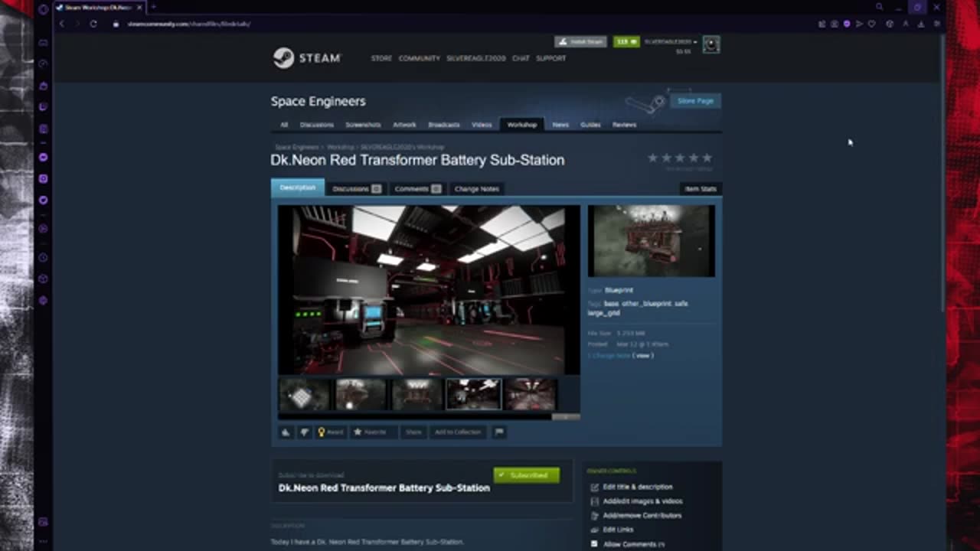Click Edit title & description link
This screenshot has width=980, height=551.
tap(638, 487)
